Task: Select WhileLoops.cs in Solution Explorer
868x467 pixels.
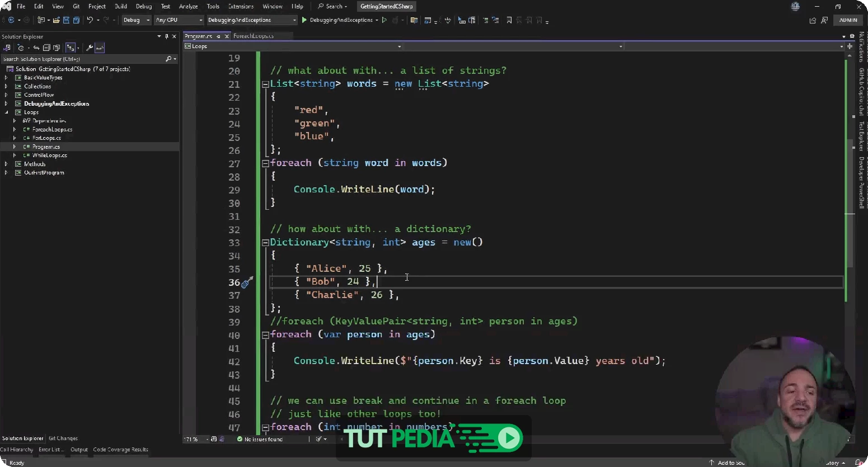Action: click(x=49, y=155)
